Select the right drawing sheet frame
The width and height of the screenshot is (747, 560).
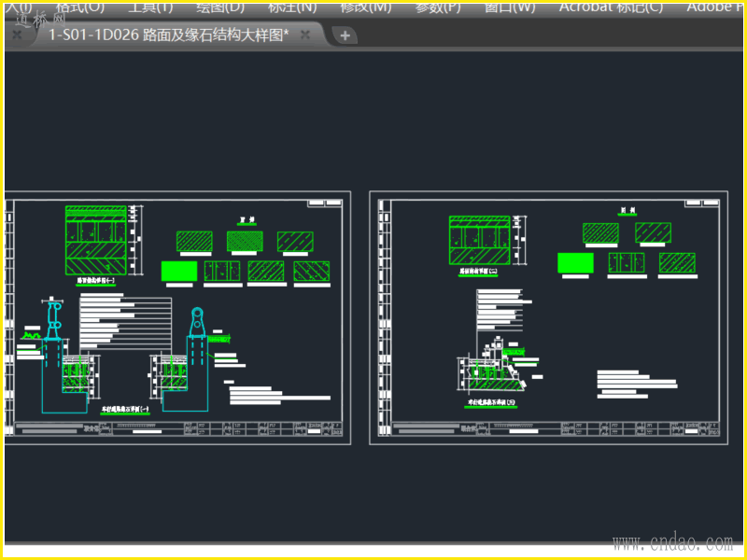548,318
